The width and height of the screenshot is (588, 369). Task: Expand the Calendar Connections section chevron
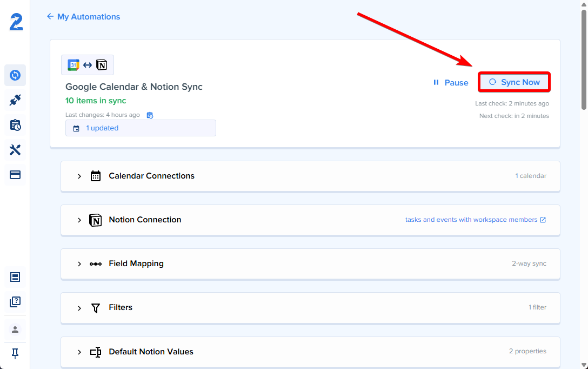tap(79, 176)
